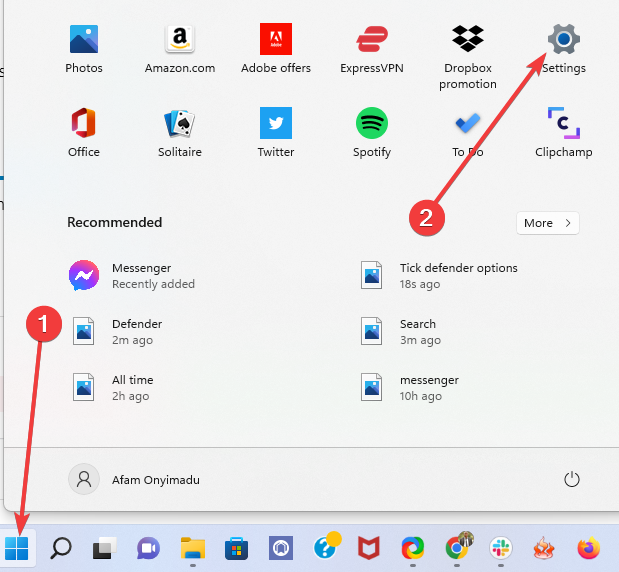This screenshot has width=619, height=572.
Task: Click the Windows Start button in taskbar
Action: point(17,548)
